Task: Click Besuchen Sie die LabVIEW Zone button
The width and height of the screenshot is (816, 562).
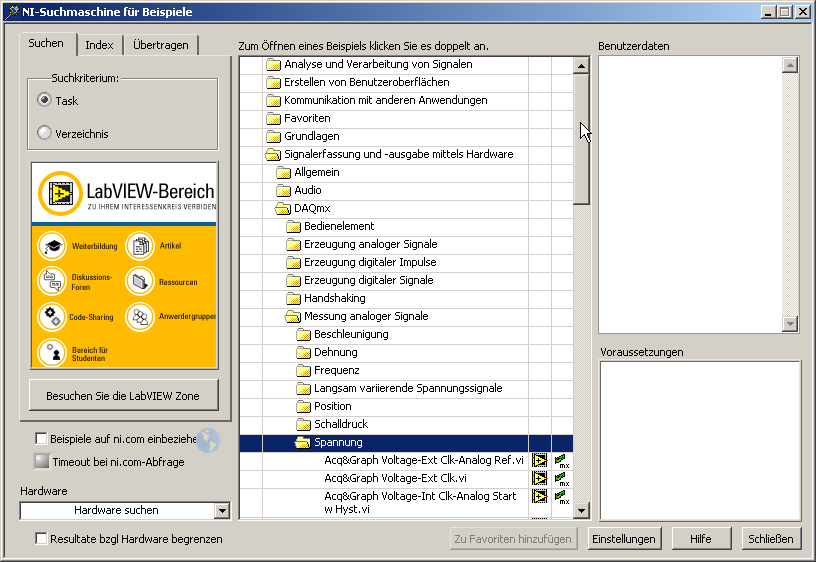Action: point(123,395)
